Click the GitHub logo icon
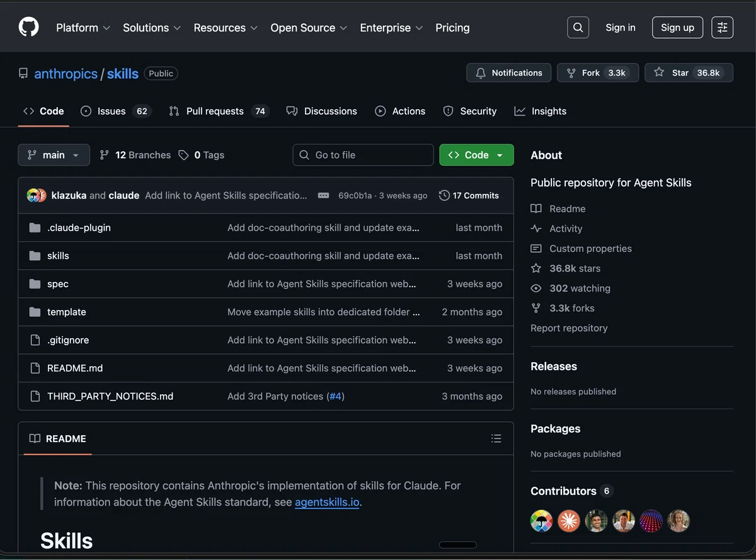The height and width of the screenshot is (560, 756). tap(28, 27)
